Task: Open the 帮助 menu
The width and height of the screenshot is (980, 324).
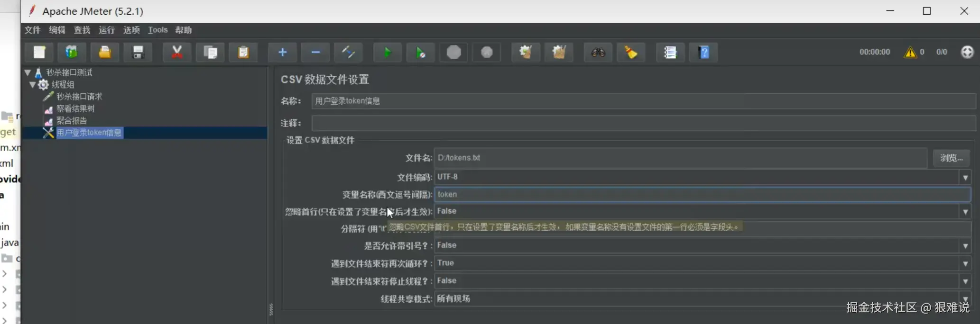Action: pyautogui.click(x=184, y=30)
